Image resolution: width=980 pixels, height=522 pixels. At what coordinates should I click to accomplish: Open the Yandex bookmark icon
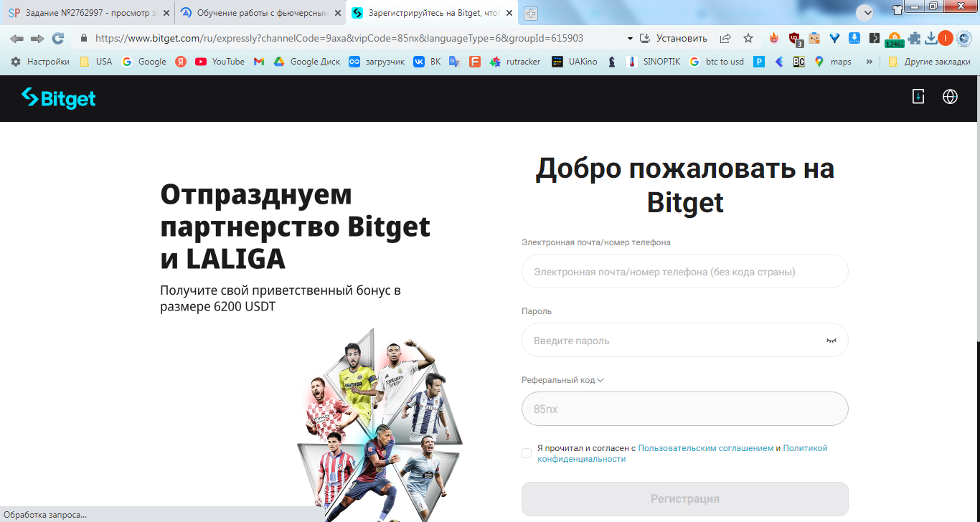[181, 62]
